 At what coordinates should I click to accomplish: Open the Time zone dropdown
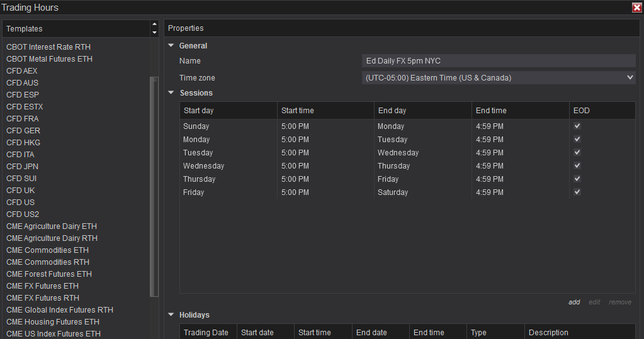tap(630, 78)
